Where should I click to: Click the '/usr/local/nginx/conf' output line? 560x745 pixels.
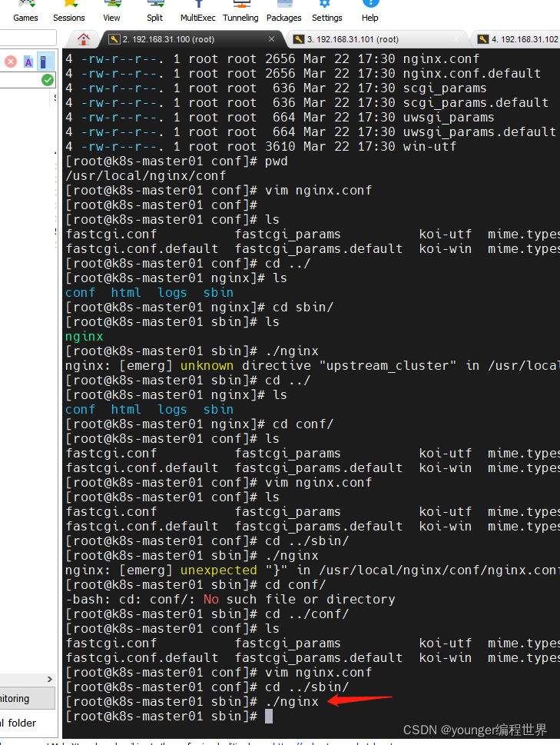click(146, 176)
